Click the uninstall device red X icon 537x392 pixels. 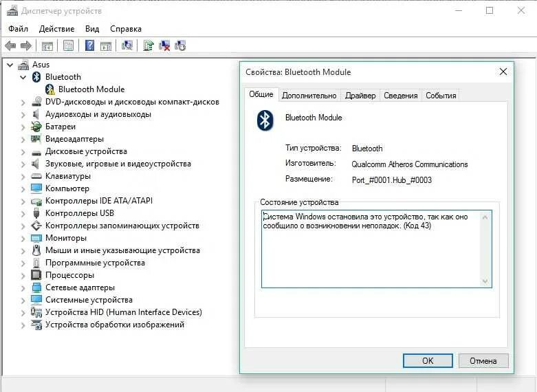click(164, 45)
